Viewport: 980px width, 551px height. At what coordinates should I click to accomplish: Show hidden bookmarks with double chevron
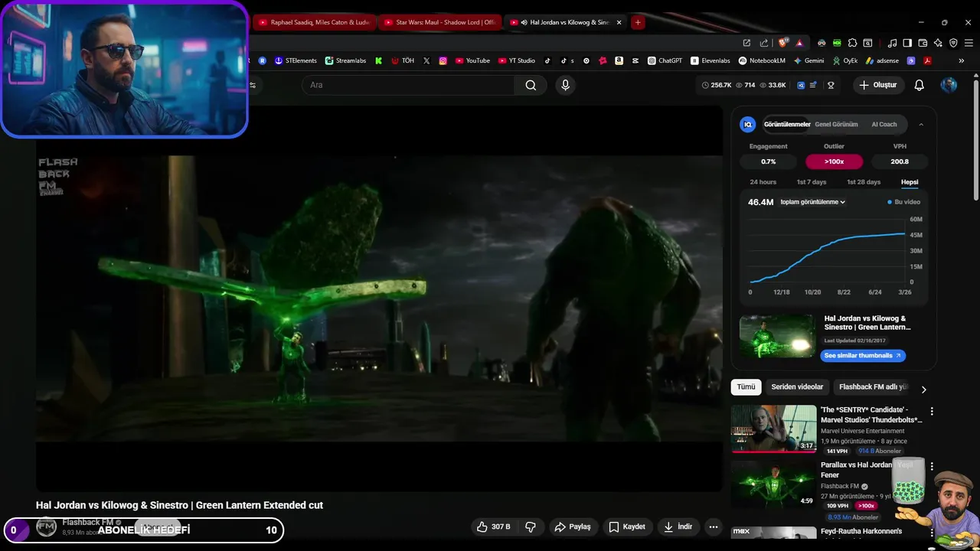961,60
